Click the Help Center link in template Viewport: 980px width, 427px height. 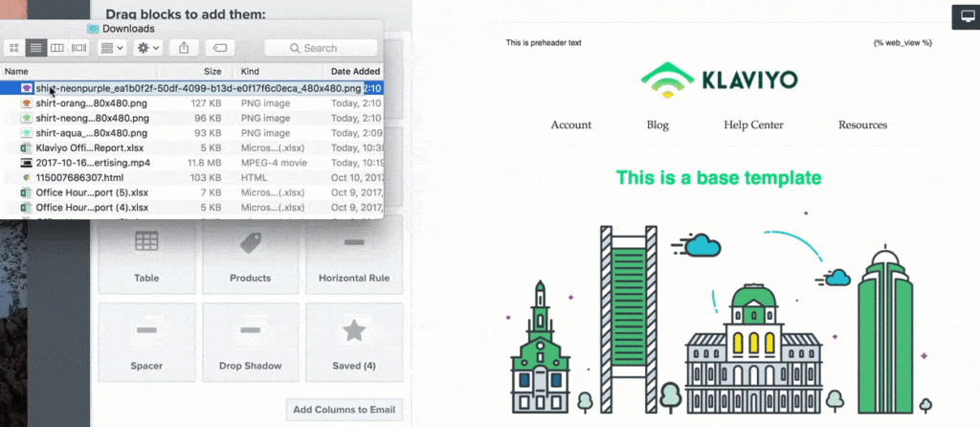pyautogui.click(x=753, y=125)
